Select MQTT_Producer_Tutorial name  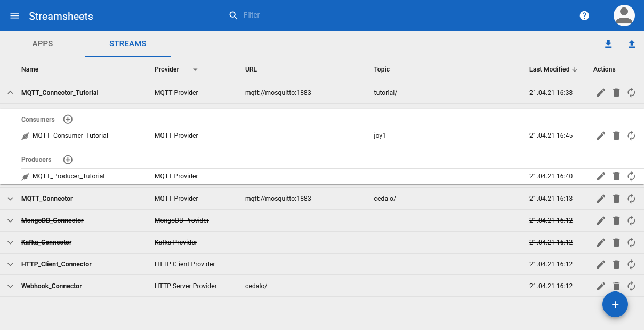[x=68, y=176]
